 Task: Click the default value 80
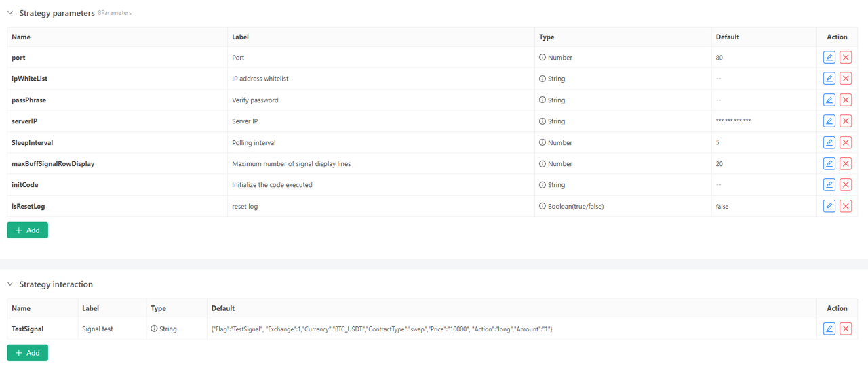[719, 58]
